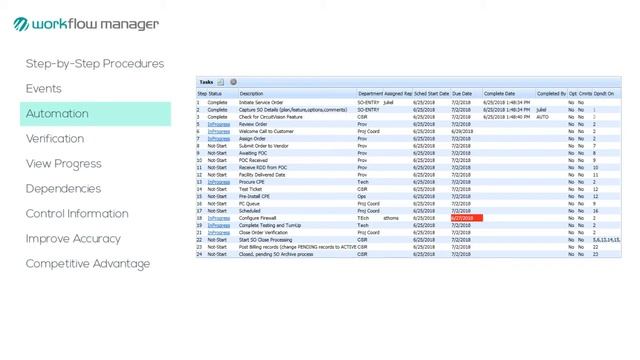Screen dimensions: 640x360
Task: Click the Completed By column header
Action: (x=551, y=94)
